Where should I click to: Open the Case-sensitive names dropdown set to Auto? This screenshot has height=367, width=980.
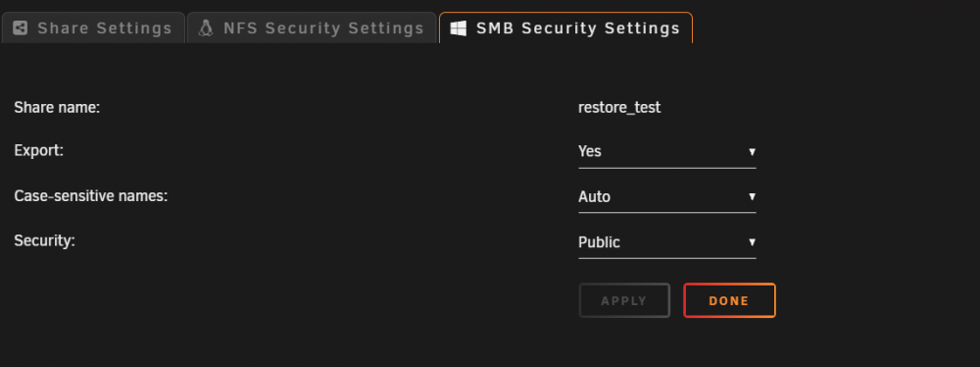click(x=666, y=196)
